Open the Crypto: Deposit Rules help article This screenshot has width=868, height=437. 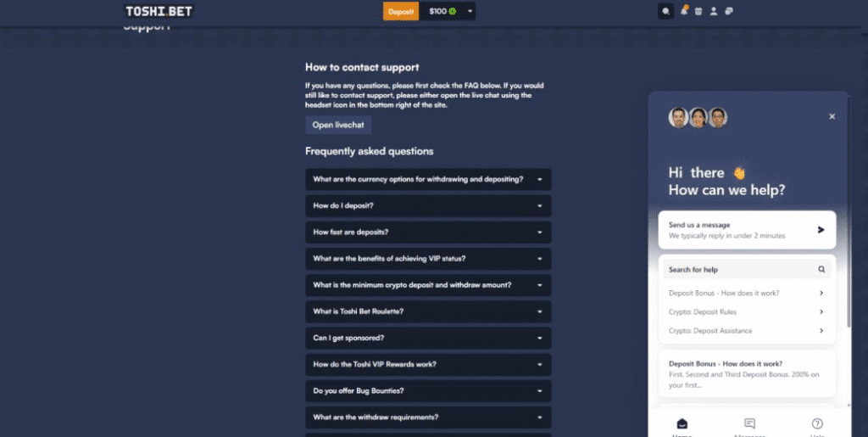746,311
